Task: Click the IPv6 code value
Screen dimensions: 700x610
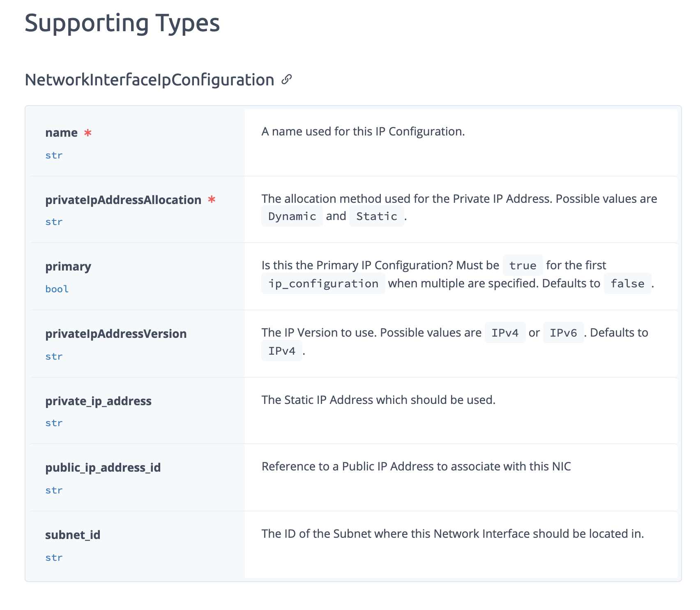Action: [563, 333]
